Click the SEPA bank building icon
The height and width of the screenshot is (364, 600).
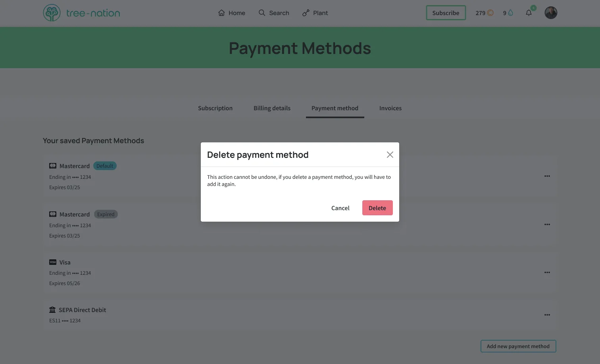[x=52, y=310]
